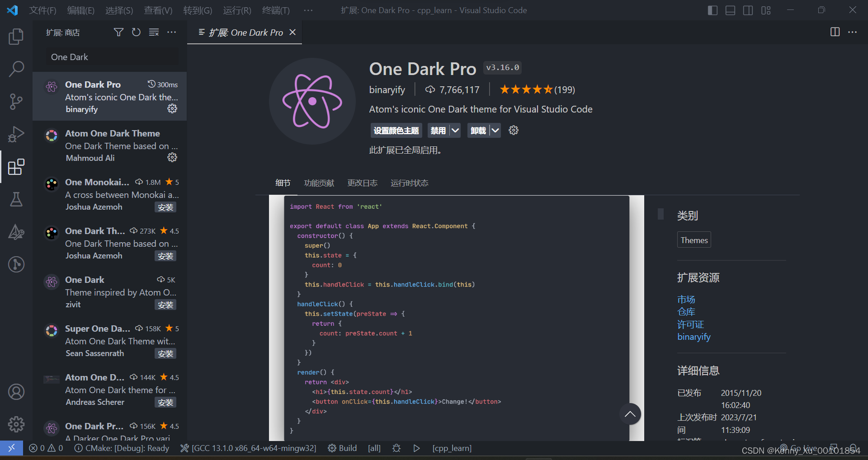Click the Build status bar button

(342, 448)
